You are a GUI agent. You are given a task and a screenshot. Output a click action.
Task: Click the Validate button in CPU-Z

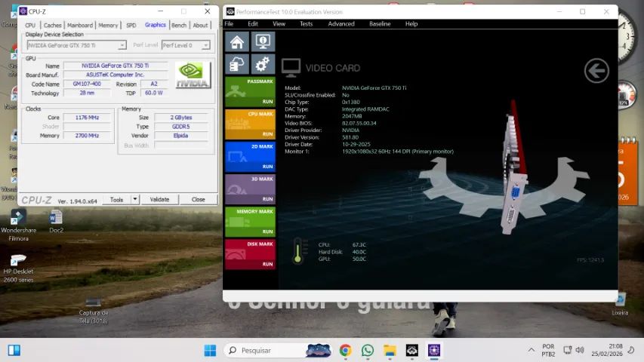(159, 199)
